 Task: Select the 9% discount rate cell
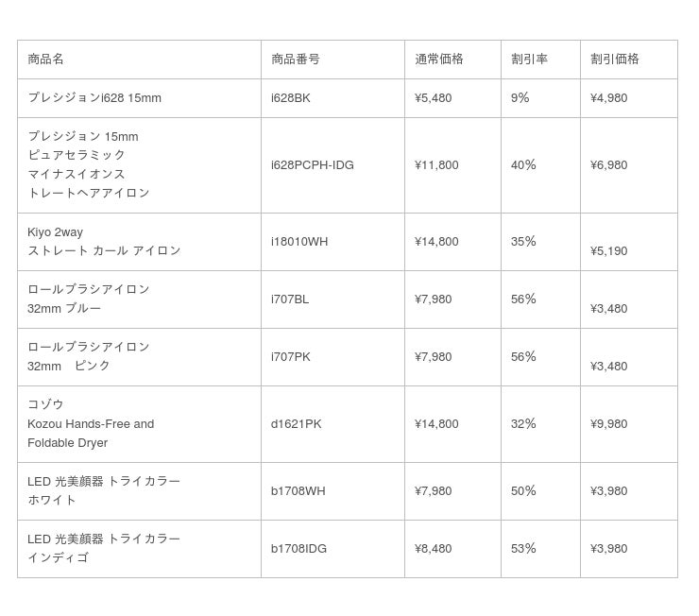click(520, 98)
